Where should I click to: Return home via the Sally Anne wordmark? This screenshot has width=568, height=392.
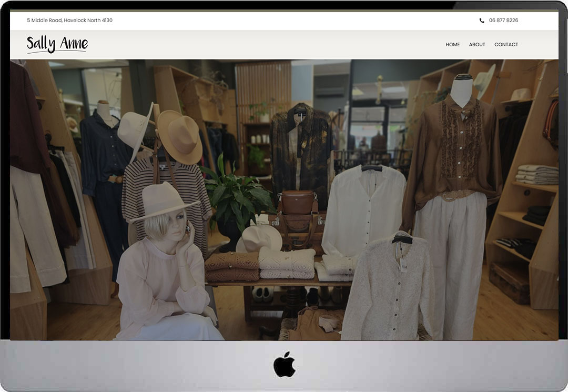click(x=56, y=44)
